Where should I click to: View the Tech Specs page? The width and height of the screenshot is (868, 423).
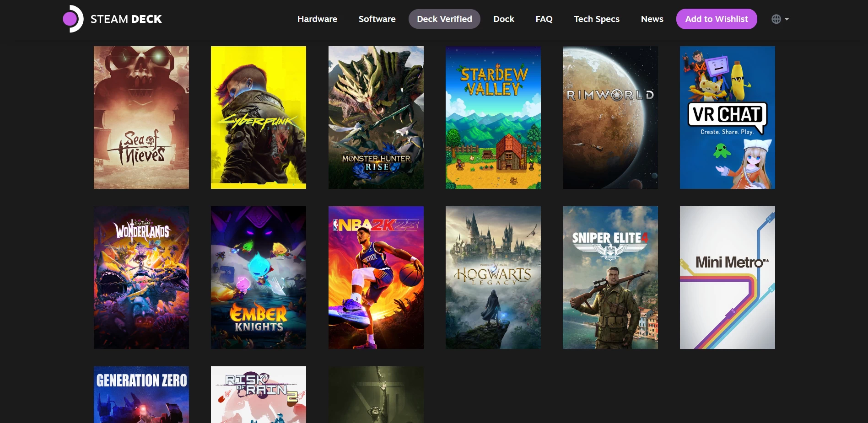tap(597, 19)
